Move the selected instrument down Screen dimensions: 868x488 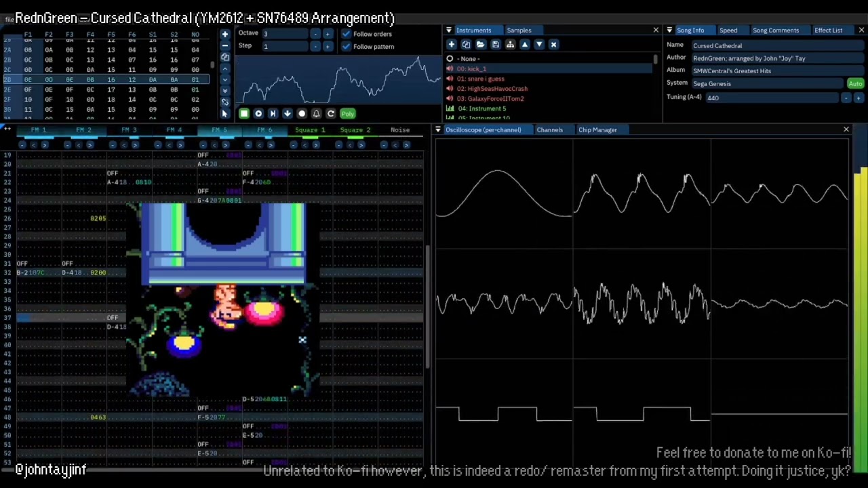pos(539,45)
